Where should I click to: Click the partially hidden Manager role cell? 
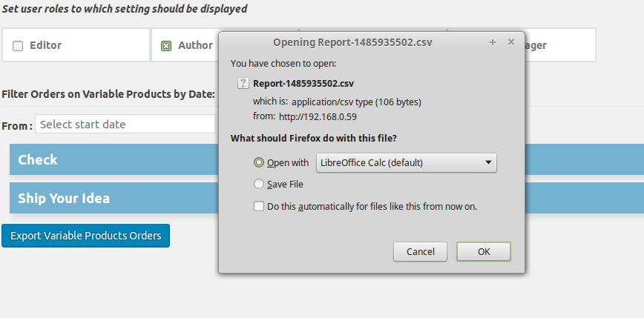(x=560, y=45)
